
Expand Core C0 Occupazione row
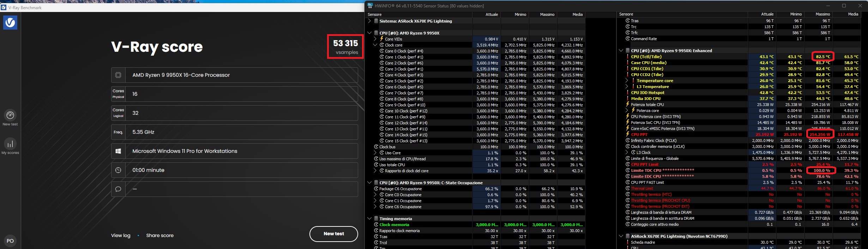375,195
